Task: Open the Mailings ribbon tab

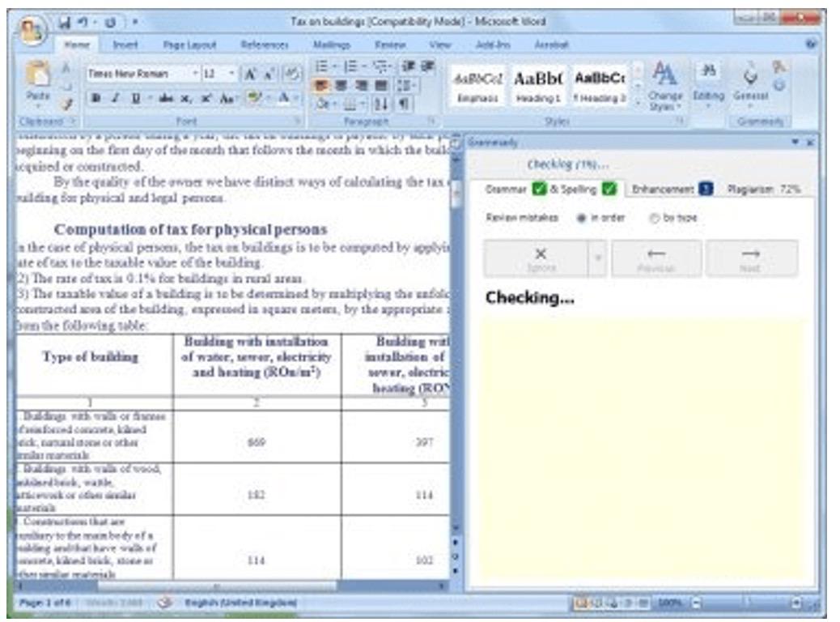Action: pos(332,45)
